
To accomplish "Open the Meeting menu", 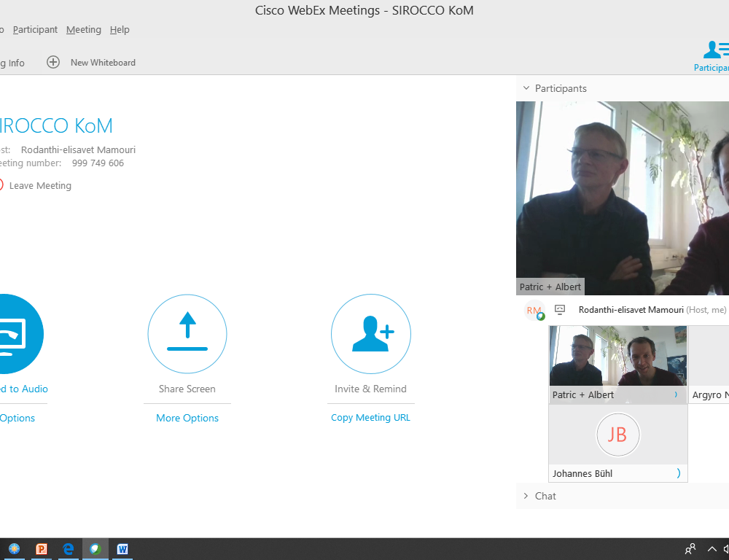I will tap(83, 30).
